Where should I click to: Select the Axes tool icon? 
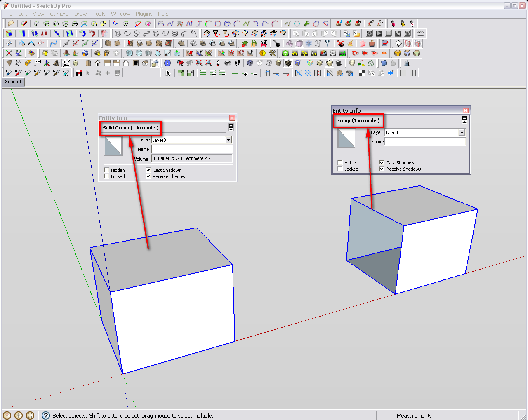coord(47,63)
